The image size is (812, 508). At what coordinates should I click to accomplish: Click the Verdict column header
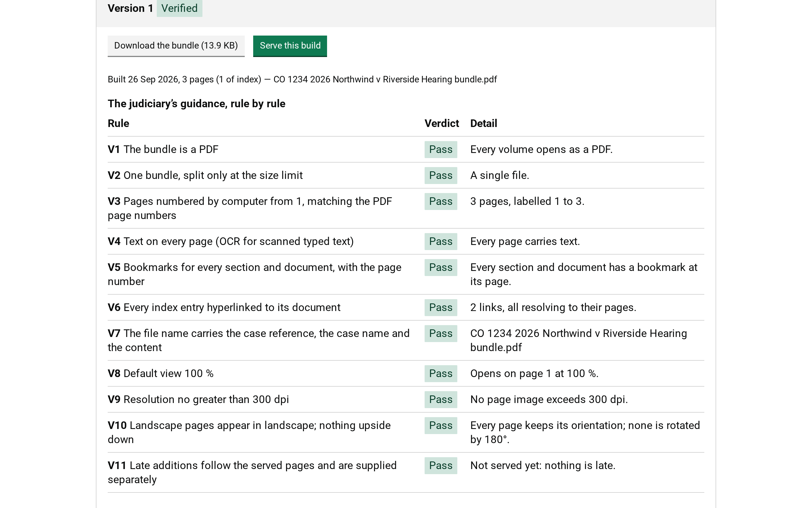[442, 123]
